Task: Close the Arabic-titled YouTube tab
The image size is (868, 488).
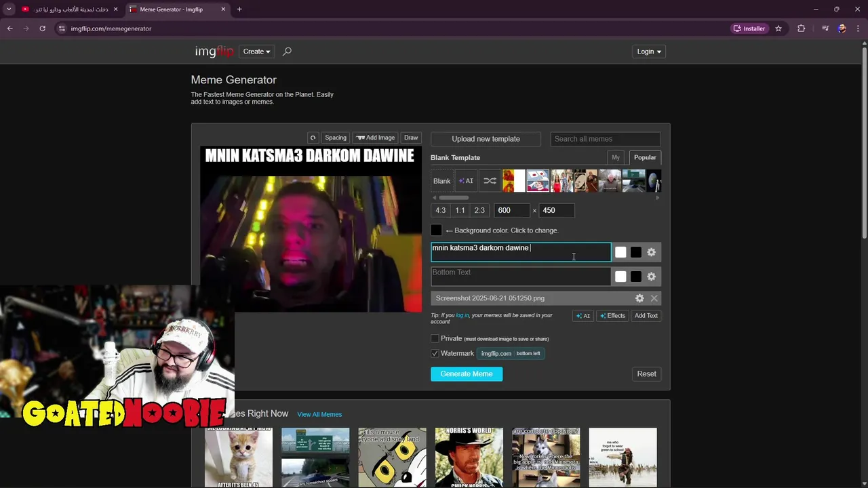Action: click(x=115, y=9)
